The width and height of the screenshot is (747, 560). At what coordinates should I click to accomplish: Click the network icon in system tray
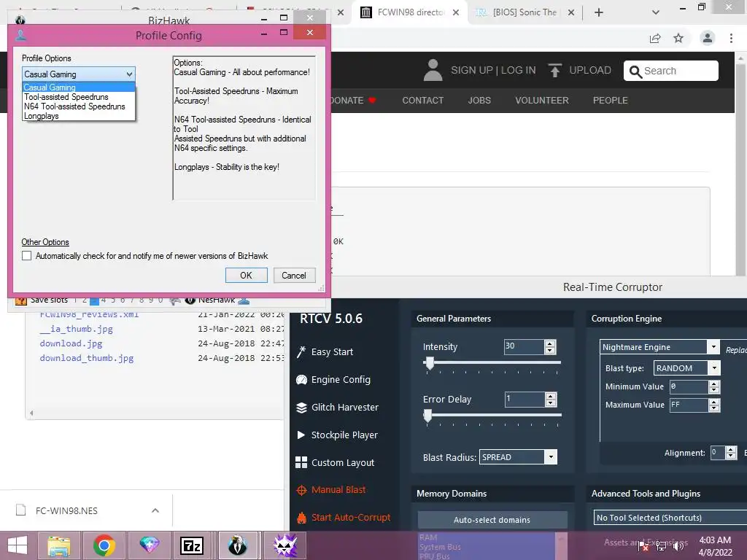(661, 545)
